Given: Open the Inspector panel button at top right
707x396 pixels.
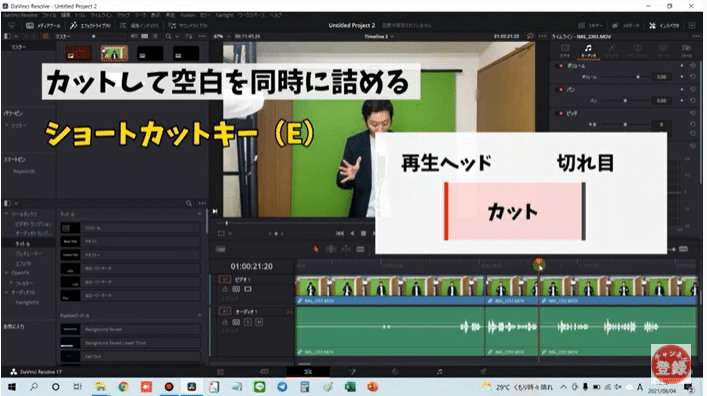Looking at the screenshot, I should [x=664, y=26].
